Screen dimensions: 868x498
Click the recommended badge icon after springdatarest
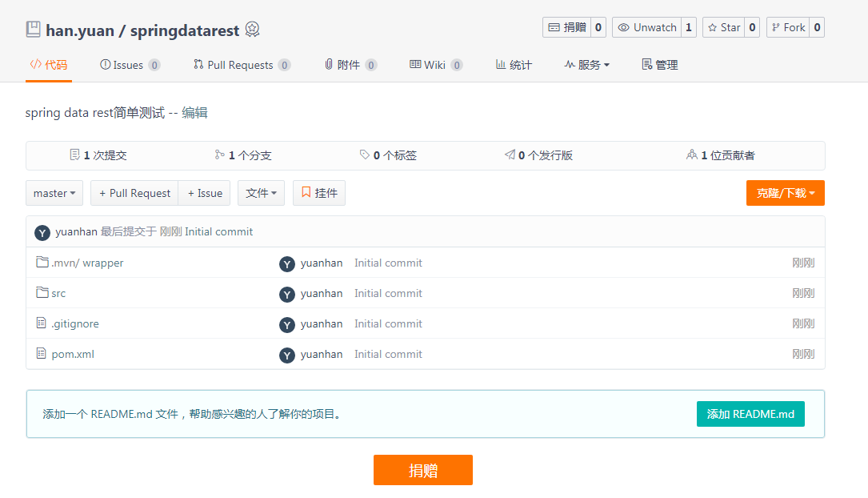point(253,30)
